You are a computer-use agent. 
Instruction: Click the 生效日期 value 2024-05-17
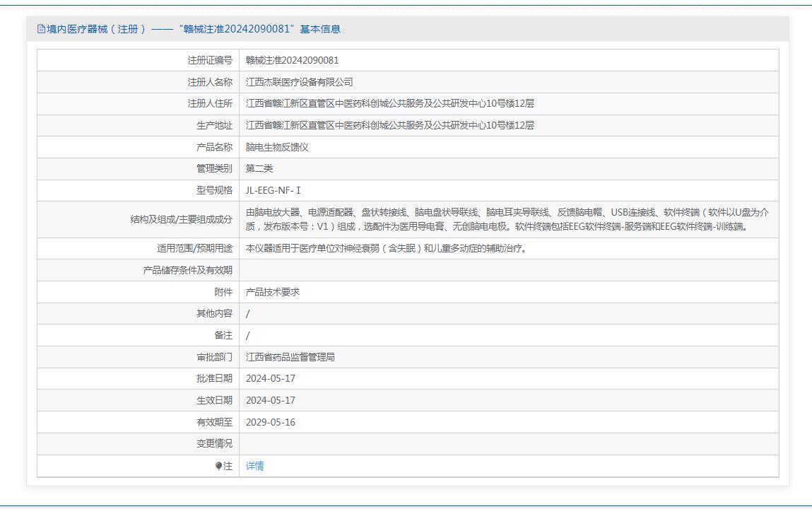[270, 400]
